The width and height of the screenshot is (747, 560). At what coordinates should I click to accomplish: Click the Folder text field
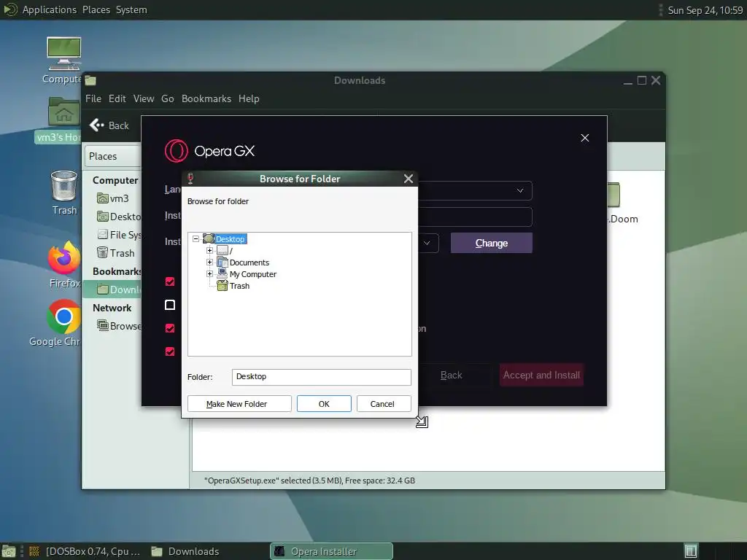point(322,377)
